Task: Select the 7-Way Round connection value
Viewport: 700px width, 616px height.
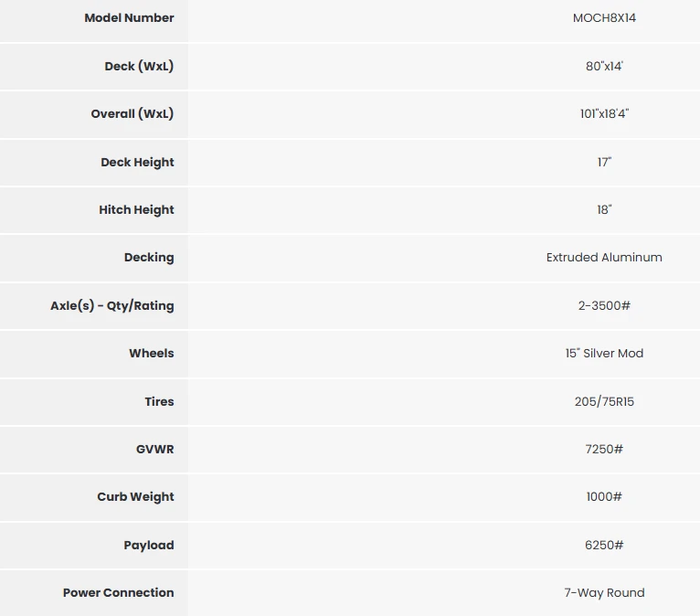Action: [604, 592]
